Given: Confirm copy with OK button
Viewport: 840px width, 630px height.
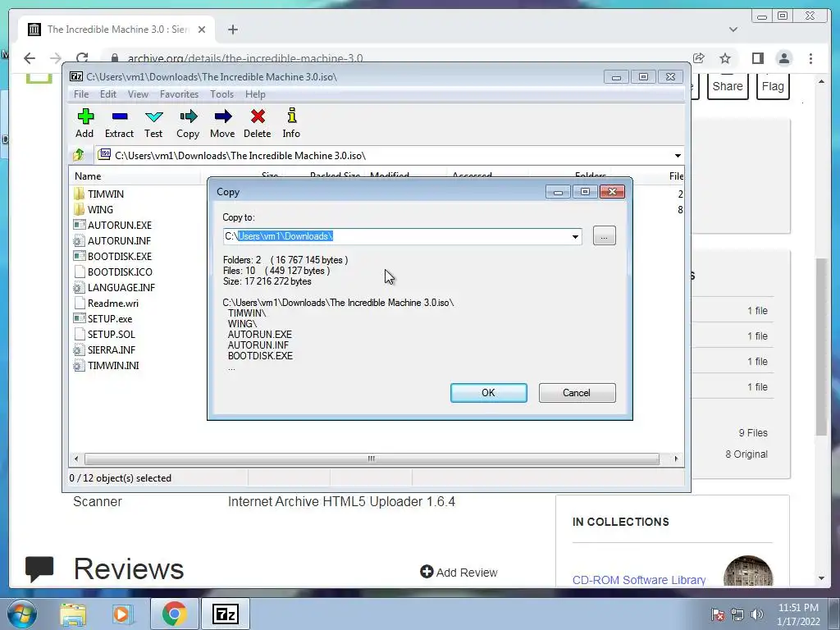Looking at the screenshot, I should (489, 393).
